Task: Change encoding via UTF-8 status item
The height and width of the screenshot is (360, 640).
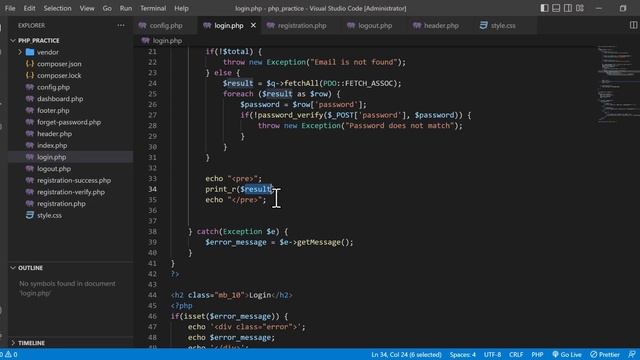Action: click(x=492, y=354)
